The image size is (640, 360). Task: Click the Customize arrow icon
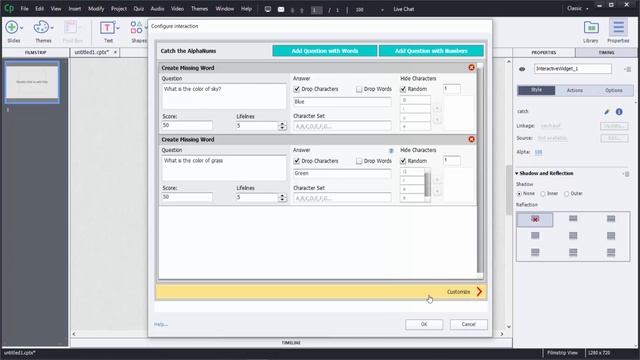pos(479,291)
